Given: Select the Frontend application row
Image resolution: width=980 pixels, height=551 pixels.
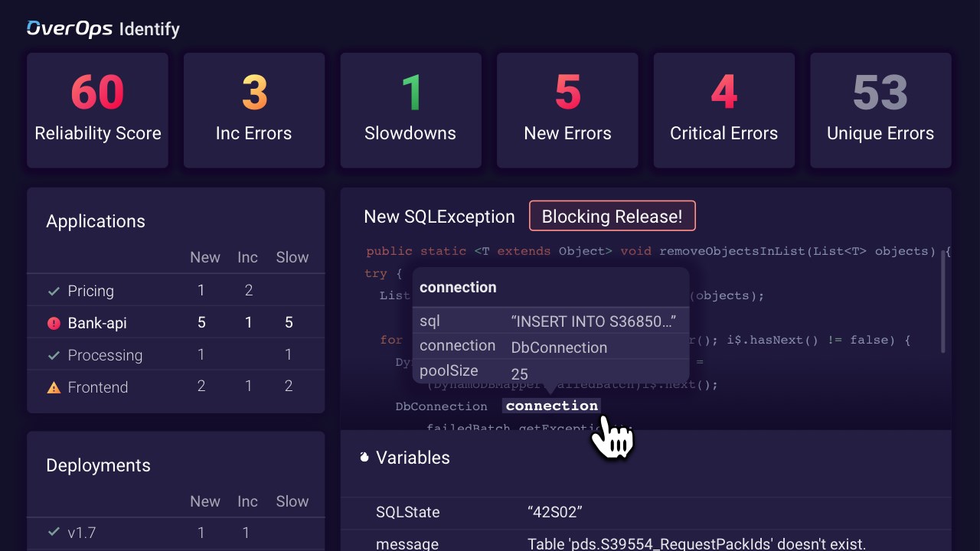Looking at the screenshot, I should (176, 387).
